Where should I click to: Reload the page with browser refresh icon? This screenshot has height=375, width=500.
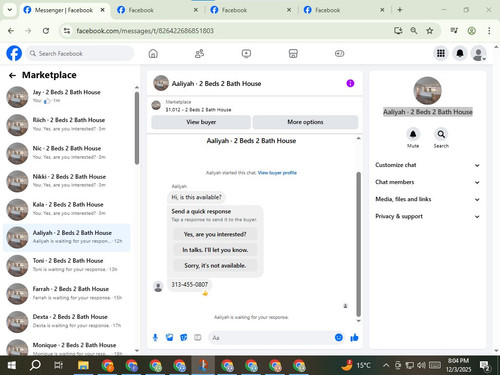(x=46, y=31)
